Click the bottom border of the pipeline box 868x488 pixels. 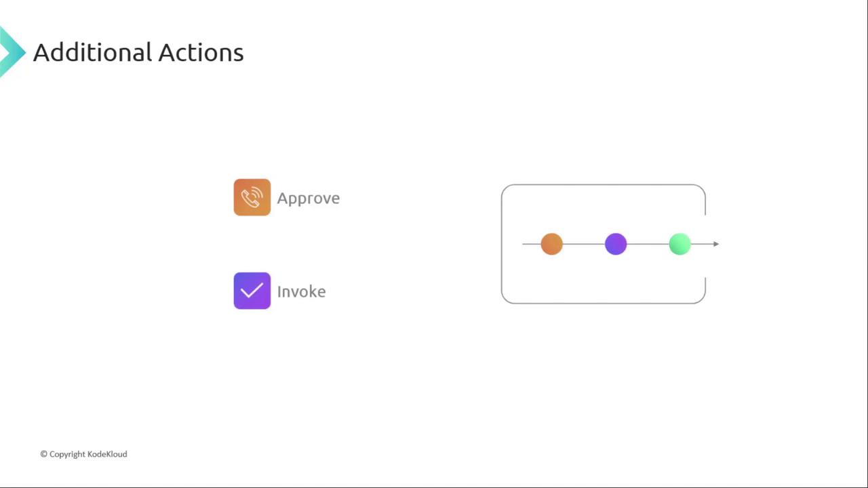pos(604,303)
